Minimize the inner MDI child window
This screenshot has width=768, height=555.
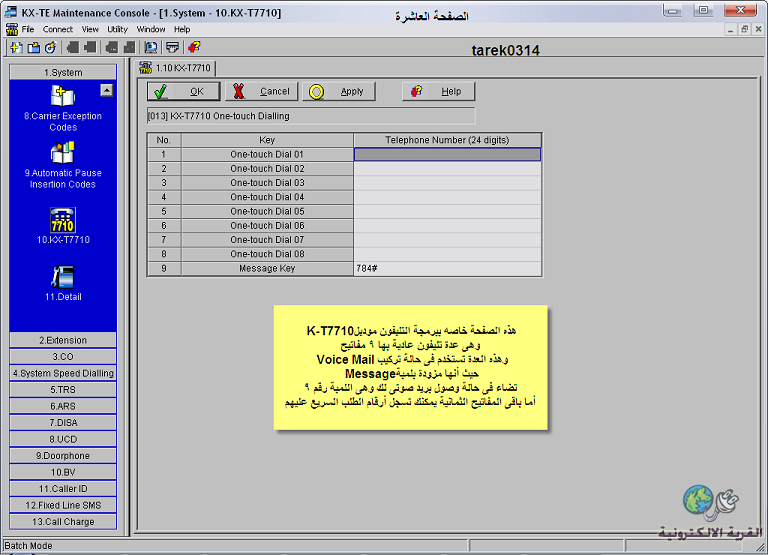click(x=731, y=29)
